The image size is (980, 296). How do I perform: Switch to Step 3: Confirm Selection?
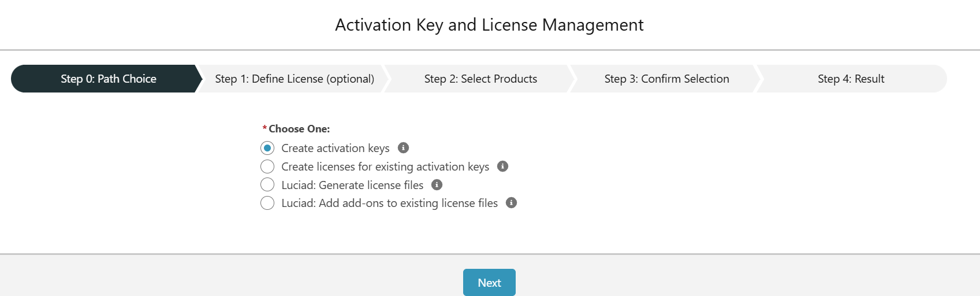click(666, 79)
